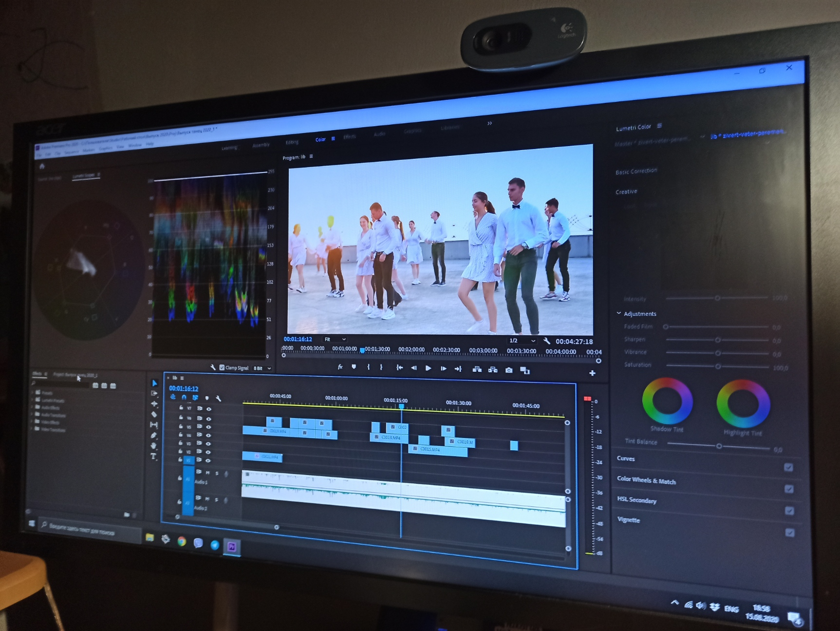This screenshot has width=840, height=631.
Task: Toggle the eye on top video track
Action: pos(209,409)
